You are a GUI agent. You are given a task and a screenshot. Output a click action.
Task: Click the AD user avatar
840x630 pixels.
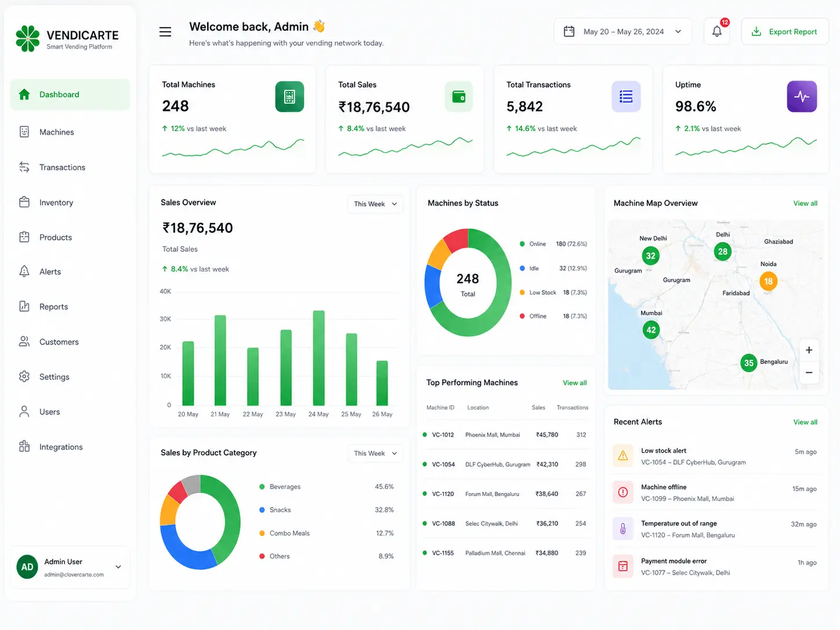pos(27,567)
